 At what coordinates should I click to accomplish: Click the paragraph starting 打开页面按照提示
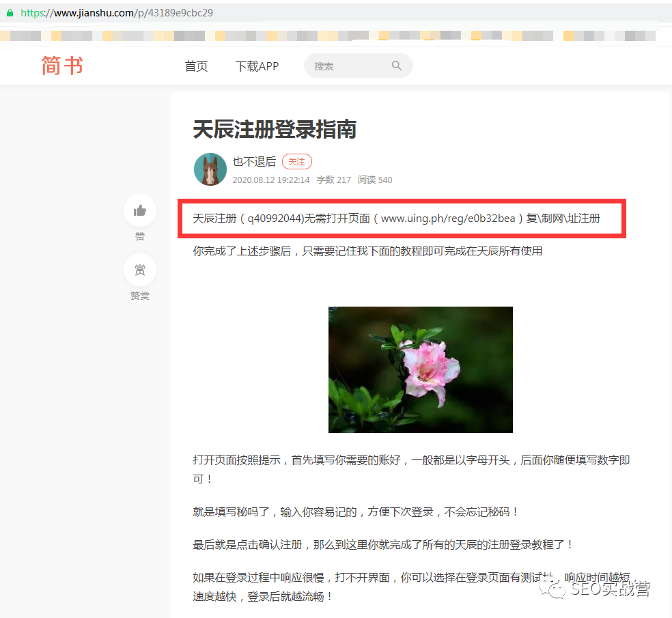click(411, 469)
